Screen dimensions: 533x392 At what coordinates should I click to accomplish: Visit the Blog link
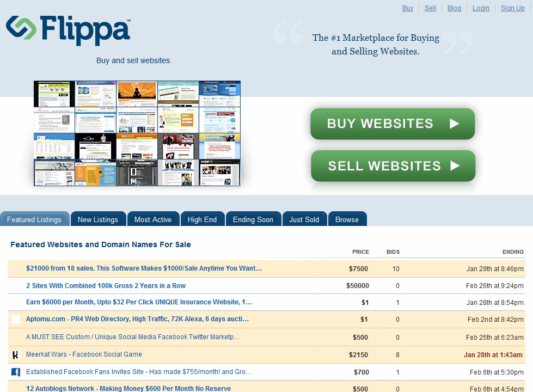pyautogui.click(x=454, y=8)
